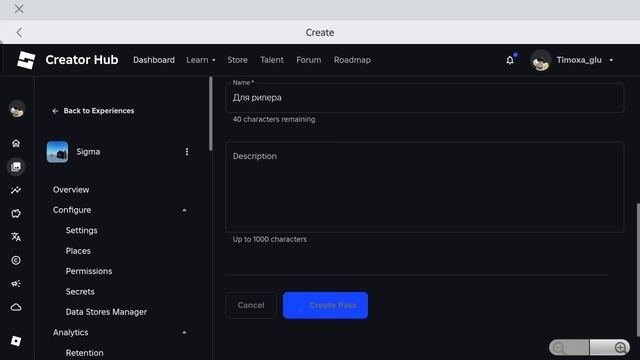The image size is (640, 360).
Task: Click the Create Pass button
Action: click(x=325, y=305)
